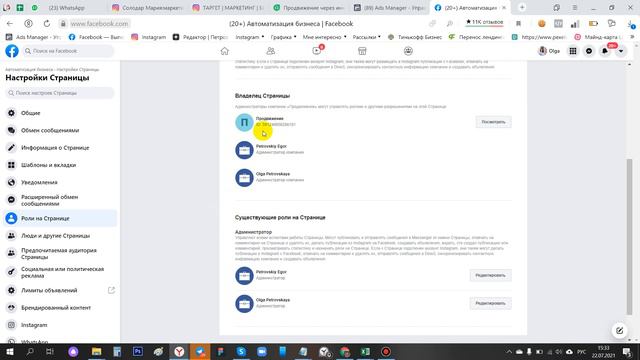
Task: Click the page settings search field
Action: coord(60,93)
